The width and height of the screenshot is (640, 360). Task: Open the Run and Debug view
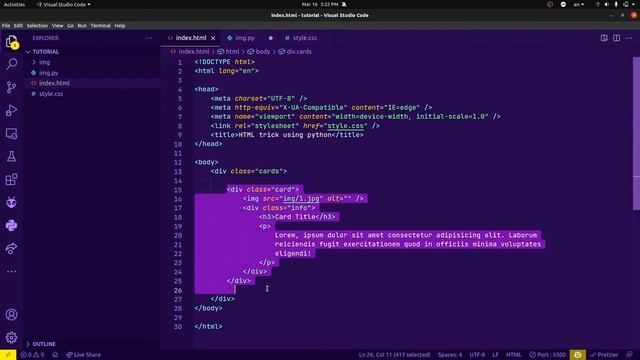click(x=11, y=110)
